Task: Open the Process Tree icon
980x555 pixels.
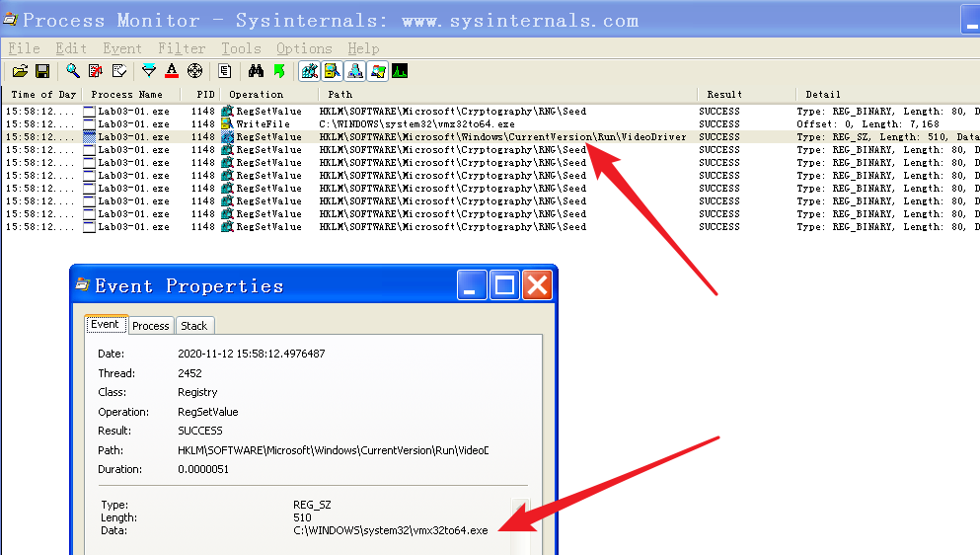Action: 225,71
